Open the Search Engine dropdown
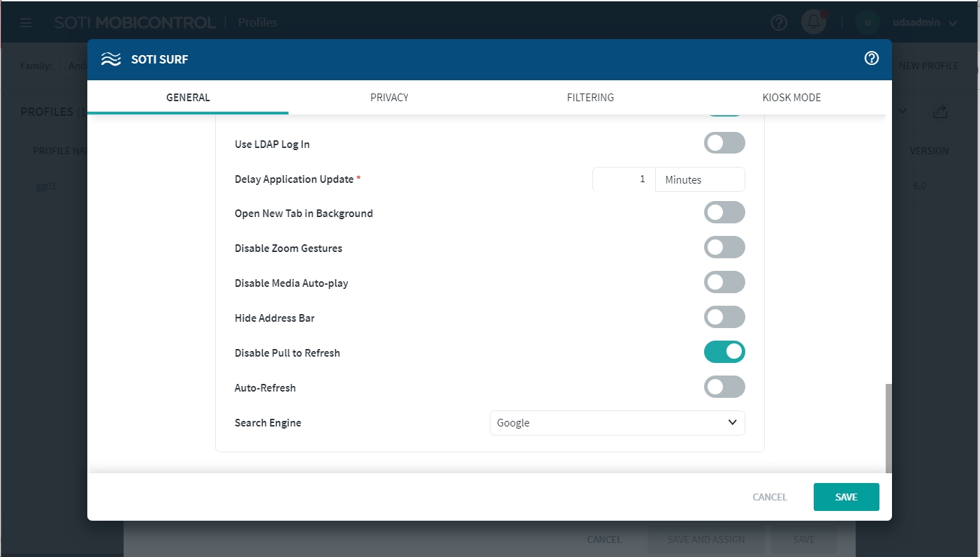 coord(617,423)
